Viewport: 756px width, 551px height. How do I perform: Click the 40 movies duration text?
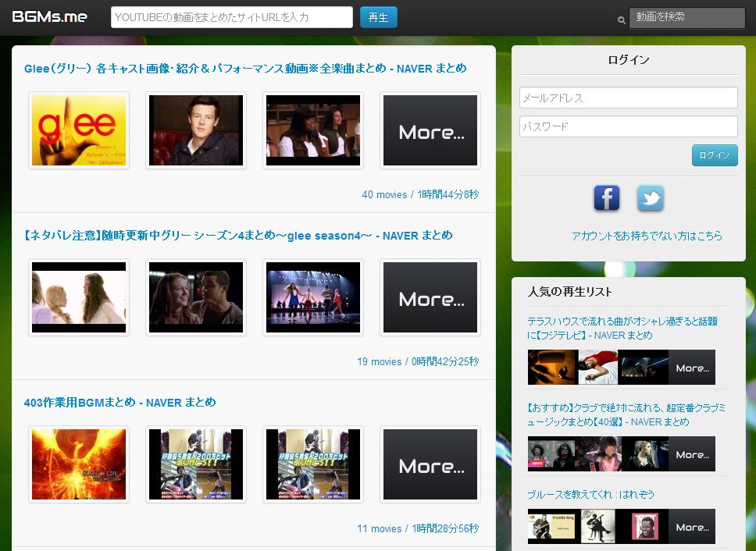tap(420, 194)
